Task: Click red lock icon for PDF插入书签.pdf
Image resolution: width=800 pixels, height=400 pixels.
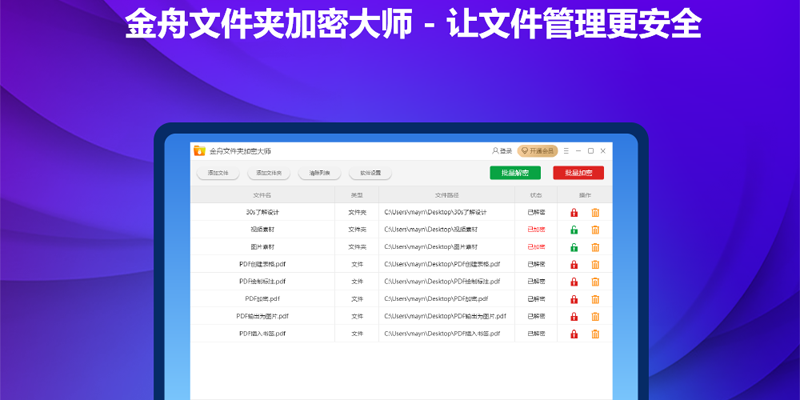Action: click(574, 334)
